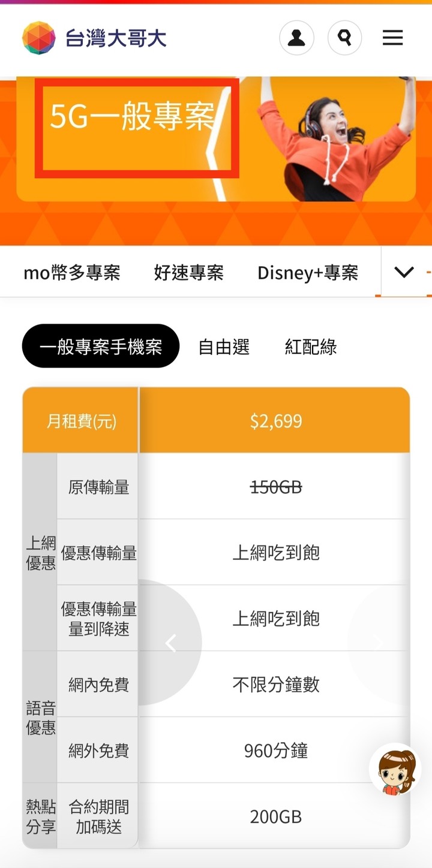The image size is (432, 868).
Task: Open the chat assistant avatar
Action: tap(394, 770)
